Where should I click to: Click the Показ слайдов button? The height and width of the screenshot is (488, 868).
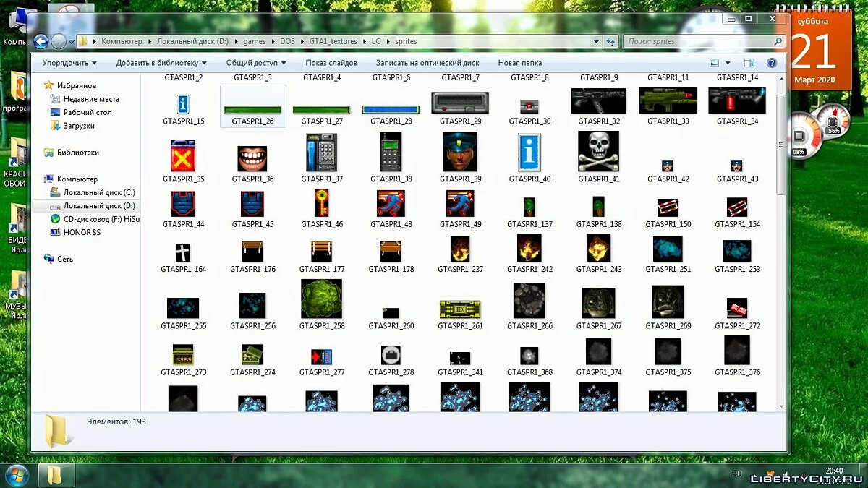tap(331, 63)
